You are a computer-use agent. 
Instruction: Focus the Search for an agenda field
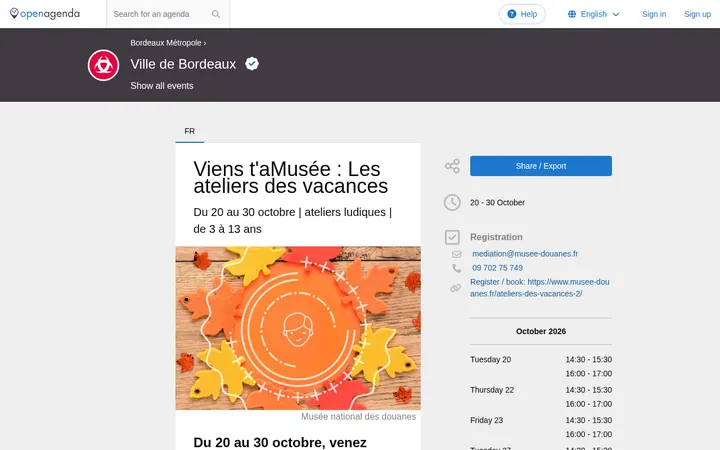[x=159, y=14]
